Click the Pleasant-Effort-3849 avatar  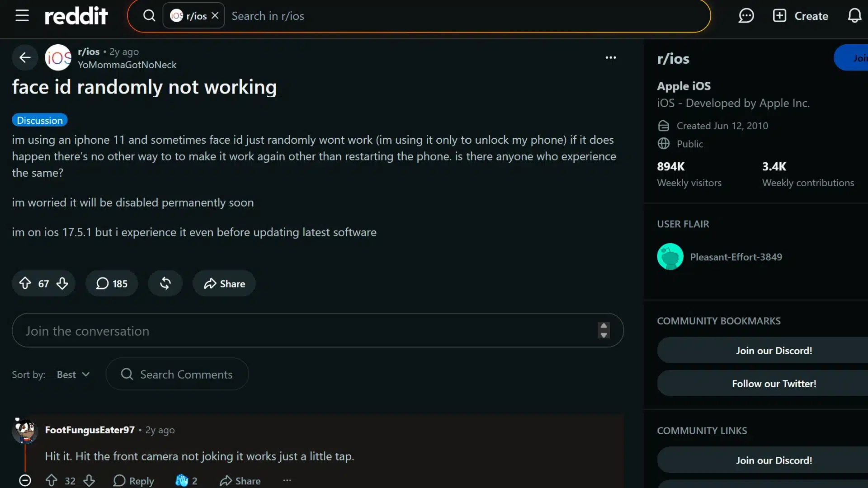pyautogui.click(x=670, y=256)
